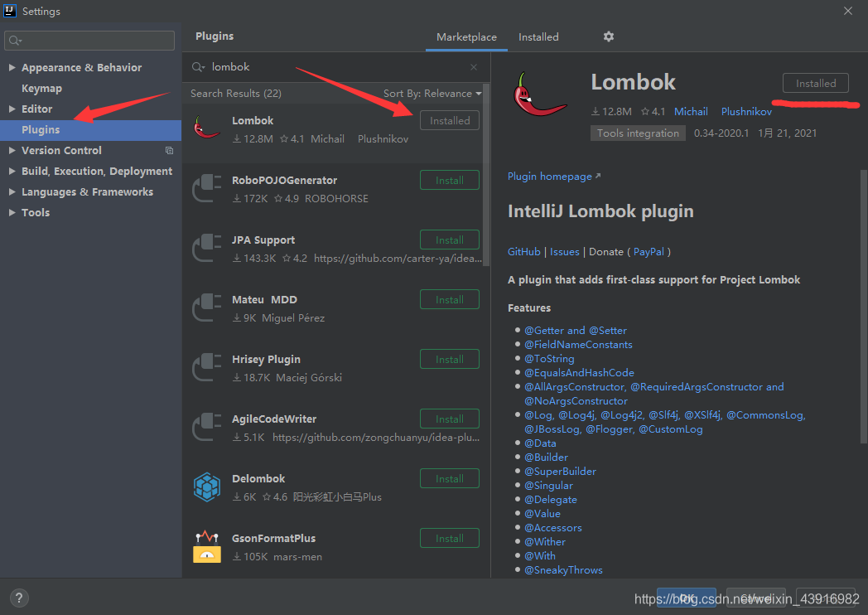
Task: Open the @Getter and @Setter link
Action: point(575,330)
